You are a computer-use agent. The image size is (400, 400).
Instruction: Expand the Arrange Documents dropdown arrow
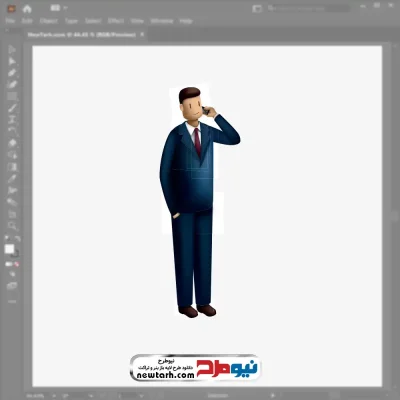[65, 8]
